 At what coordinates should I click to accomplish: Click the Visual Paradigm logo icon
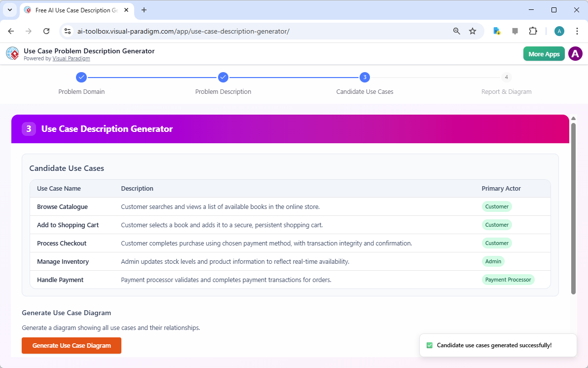12,53
